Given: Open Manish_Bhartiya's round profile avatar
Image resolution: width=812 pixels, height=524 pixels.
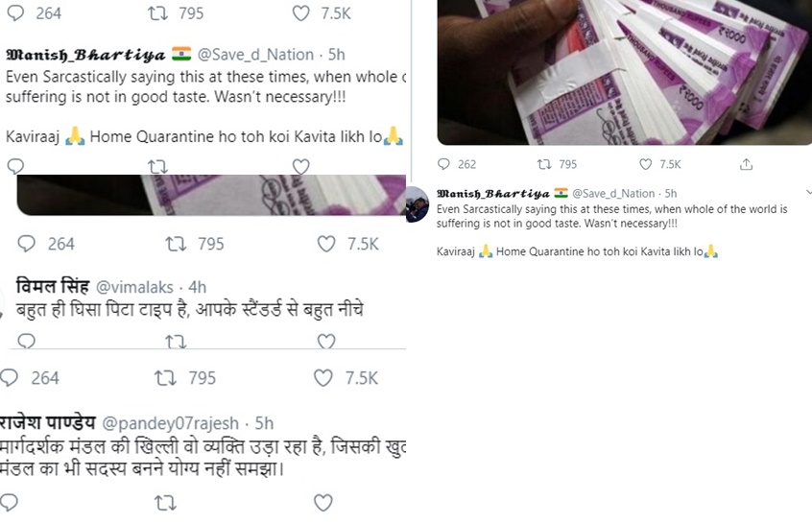Looking at the screenshot, I should pyautogui.click(x=418, y=202).
